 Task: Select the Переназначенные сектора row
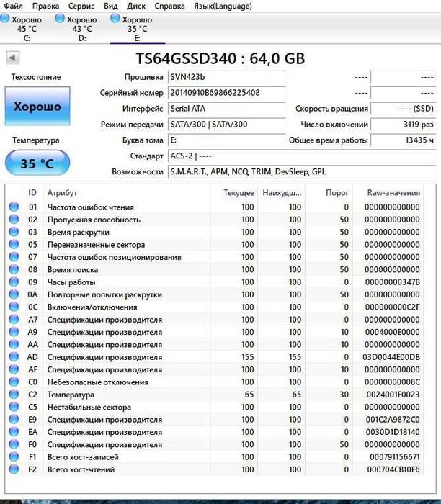(215, 245)
